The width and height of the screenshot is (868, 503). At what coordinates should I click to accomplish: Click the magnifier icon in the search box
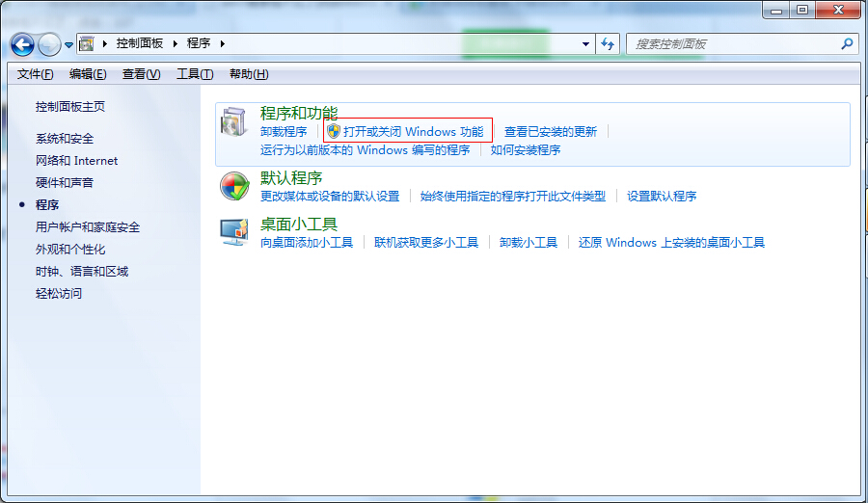847,44
